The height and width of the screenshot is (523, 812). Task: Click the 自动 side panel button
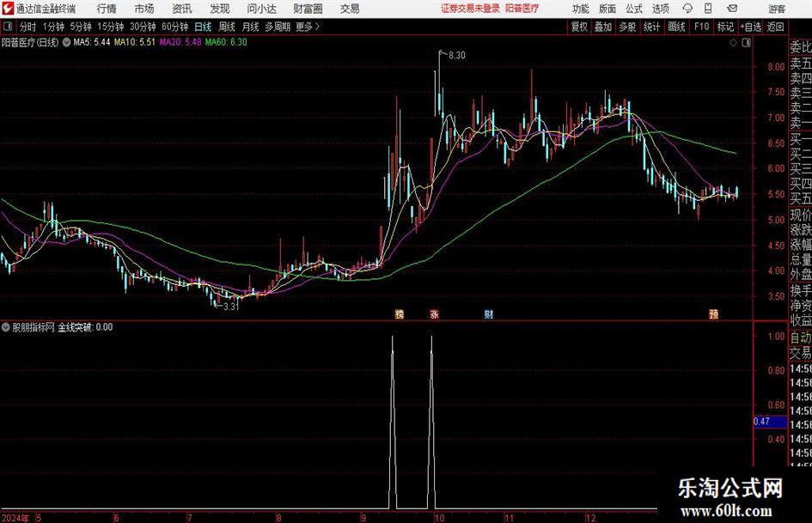(800, 338)
